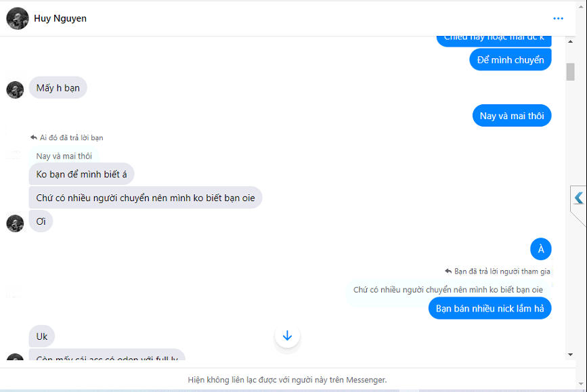Click quoted reply 'Nay và mai thôi'

[64, 156]
